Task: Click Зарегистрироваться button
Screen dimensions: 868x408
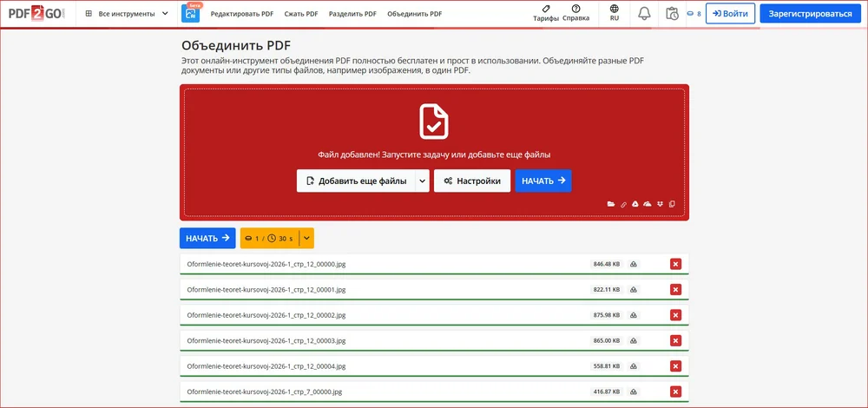Action: point(810,14)
